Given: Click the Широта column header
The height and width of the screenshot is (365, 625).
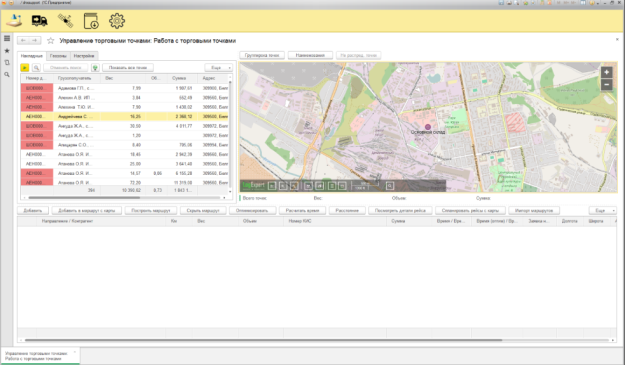Looking at the screenshot, I should pyautogui.click(x=596, y=221).
